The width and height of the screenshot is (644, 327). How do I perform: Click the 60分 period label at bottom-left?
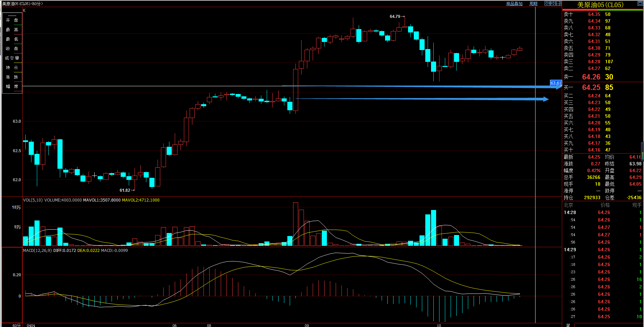[17, 325]
